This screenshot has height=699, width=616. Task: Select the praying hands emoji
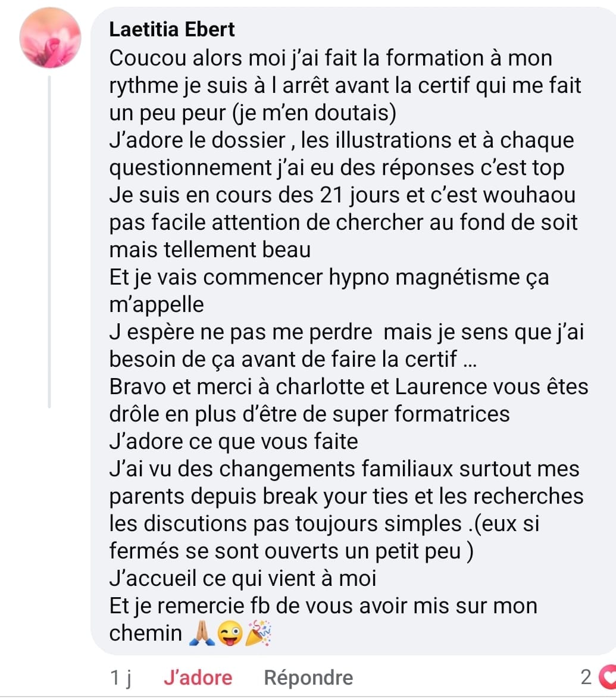coord(202,633)
